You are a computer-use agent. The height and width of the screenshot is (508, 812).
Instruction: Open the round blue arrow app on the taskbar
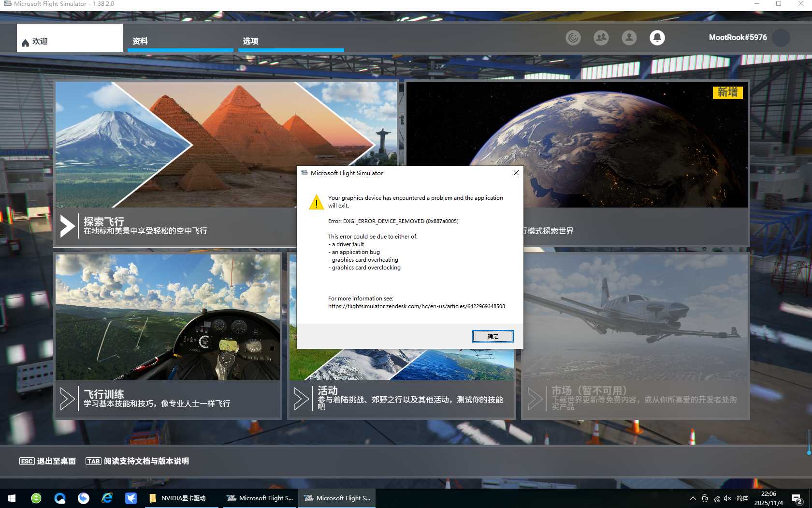[84, 498]
